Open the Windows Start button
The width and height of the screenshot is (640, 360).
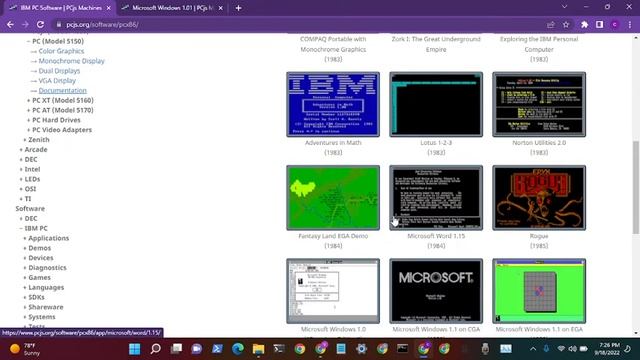pos(135,349)
